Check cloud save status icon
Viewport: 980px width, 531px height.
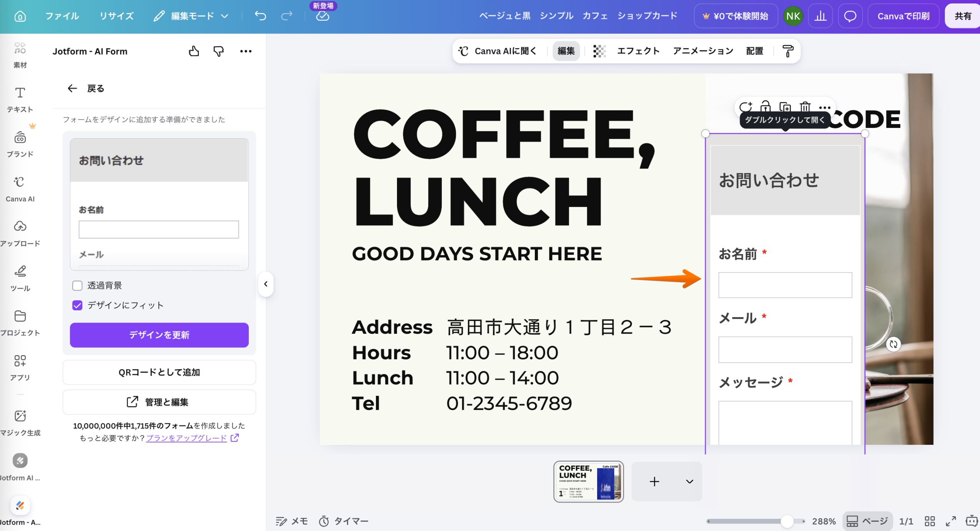pyautogui.click(x=323, y=16)
